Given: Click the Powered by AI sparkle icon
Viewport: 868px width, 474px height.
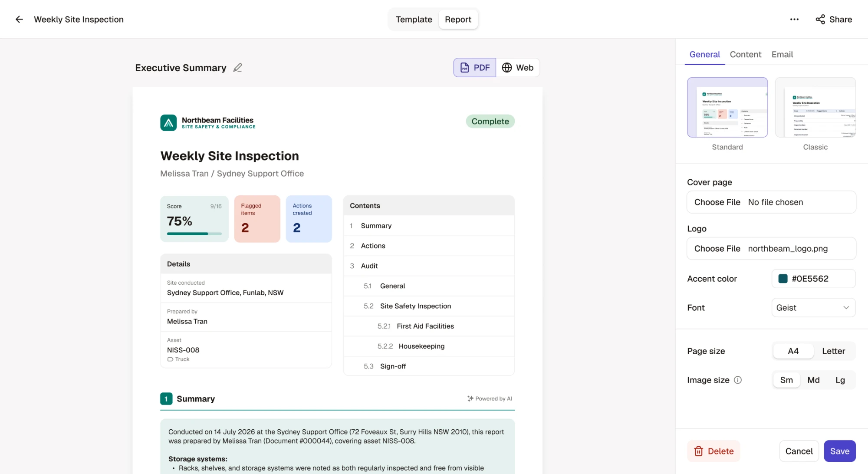Looking at the screenshot, I should 470,398.
